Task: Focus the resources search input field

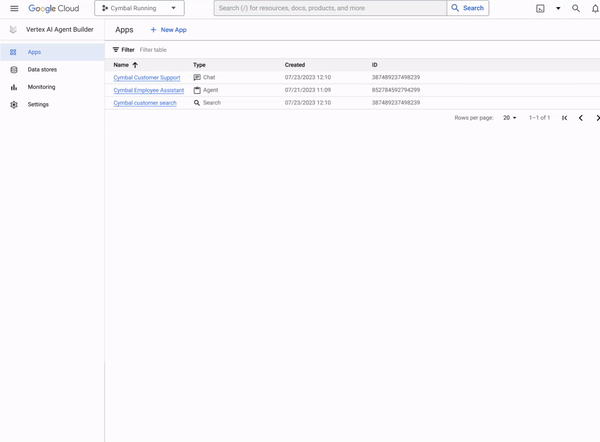Action: [x=330, y=8]
